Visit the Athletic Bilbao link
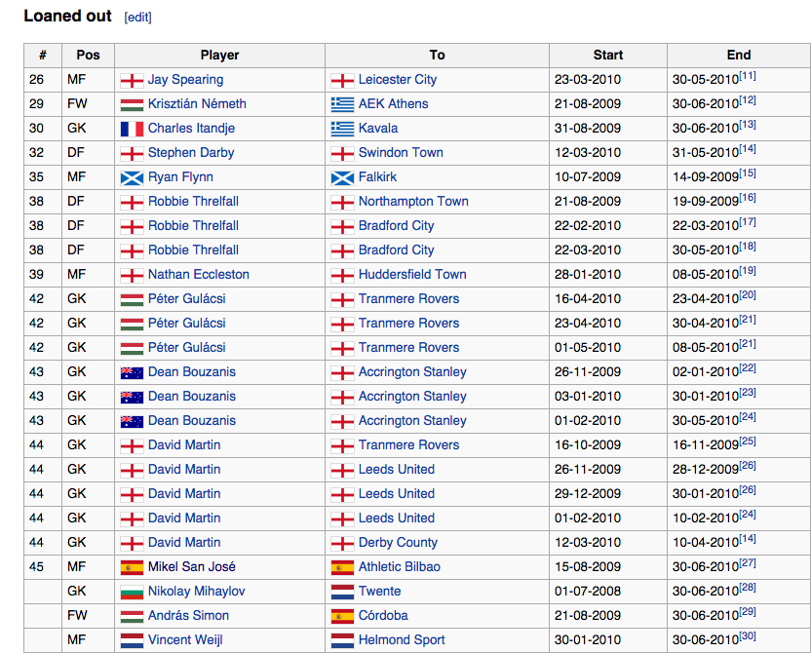This screenshot has width=812, height=653. (400, 567)
